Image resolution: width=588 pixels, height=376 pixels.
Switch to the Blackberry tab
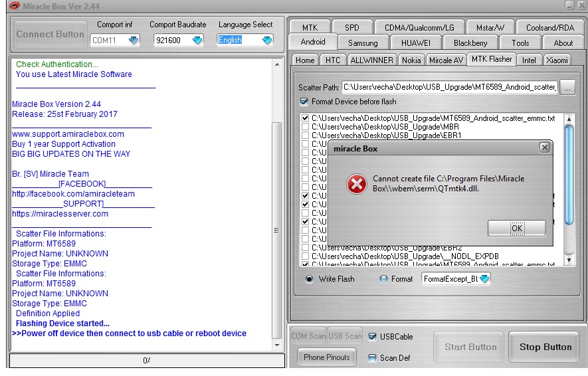tap(470, 43)
